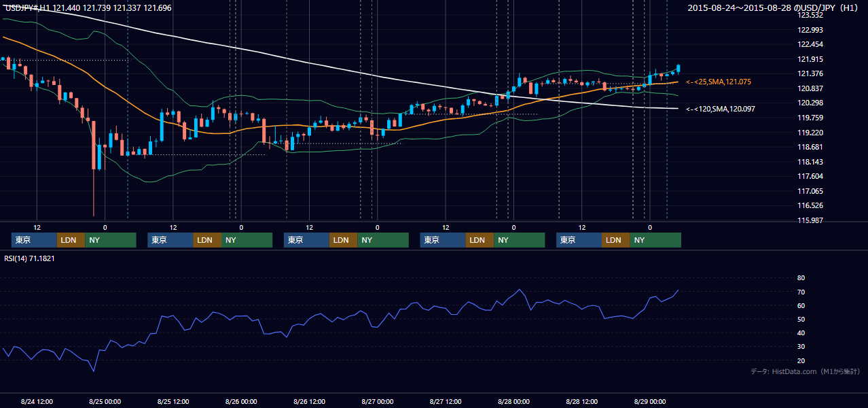Select the 8/24 東京 session block

(34, 240)
